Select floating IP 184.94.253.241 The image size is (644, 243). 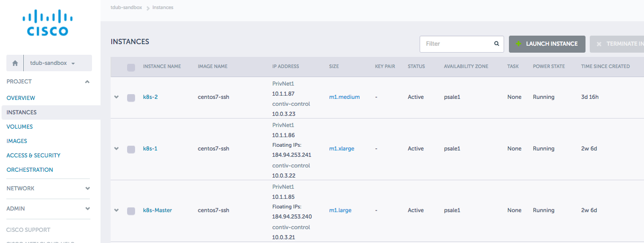tap(291, 155)
